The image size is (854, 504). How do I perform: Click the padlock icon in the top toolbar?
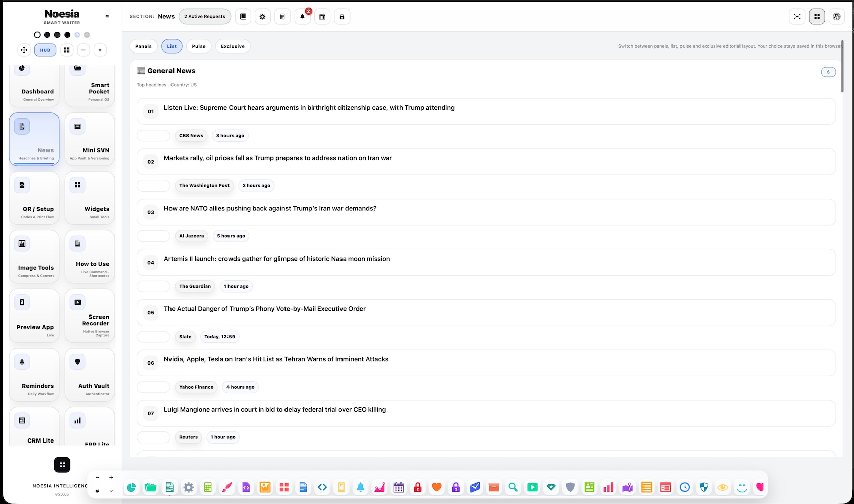[342, 17]
